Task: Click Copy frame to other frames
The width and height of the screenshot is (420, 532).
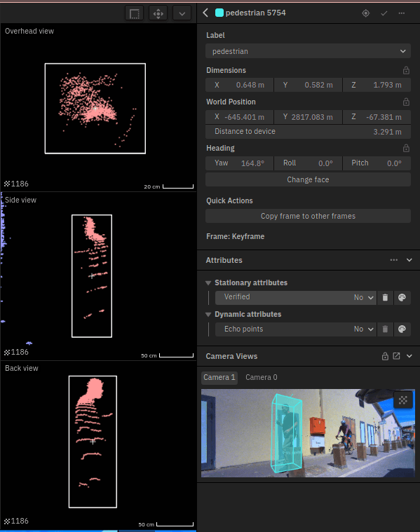Action: (308, 216)
